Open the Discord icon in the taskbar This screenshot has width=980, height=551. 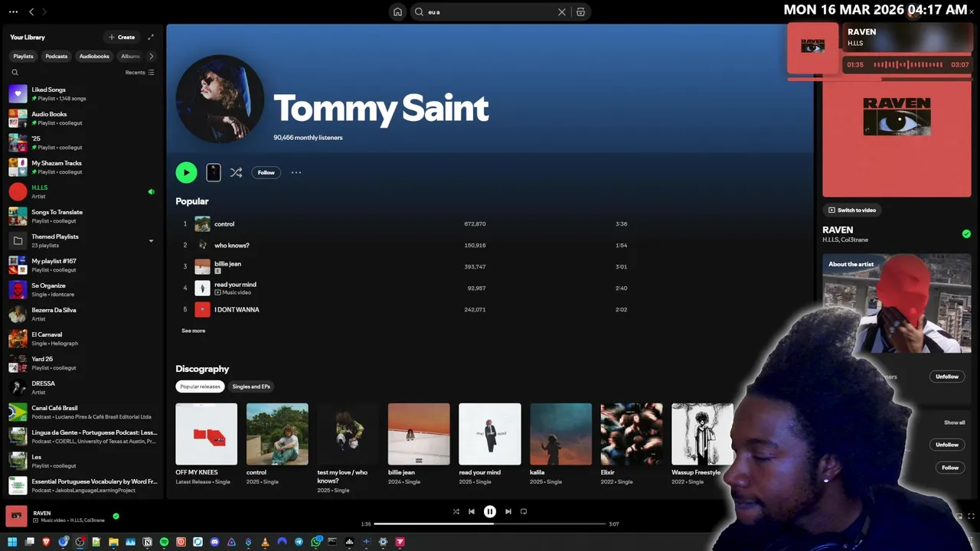[x=214, y=542]
